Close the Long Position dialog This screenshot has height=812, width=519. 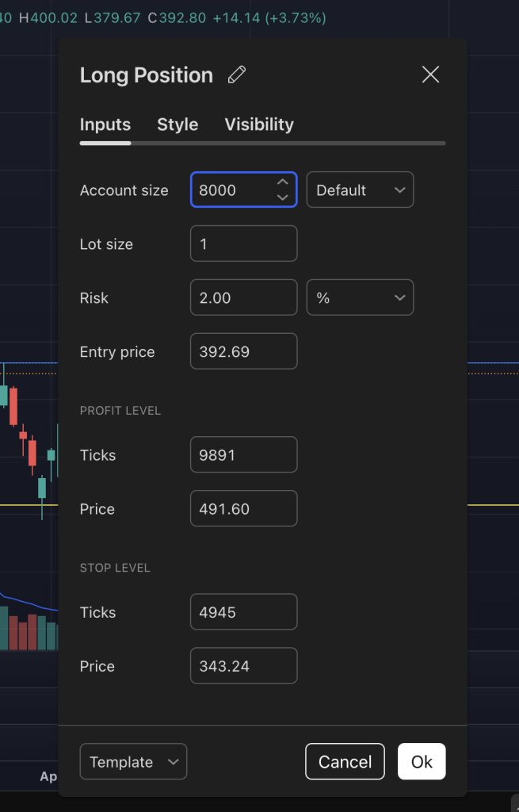pos(430,74)
